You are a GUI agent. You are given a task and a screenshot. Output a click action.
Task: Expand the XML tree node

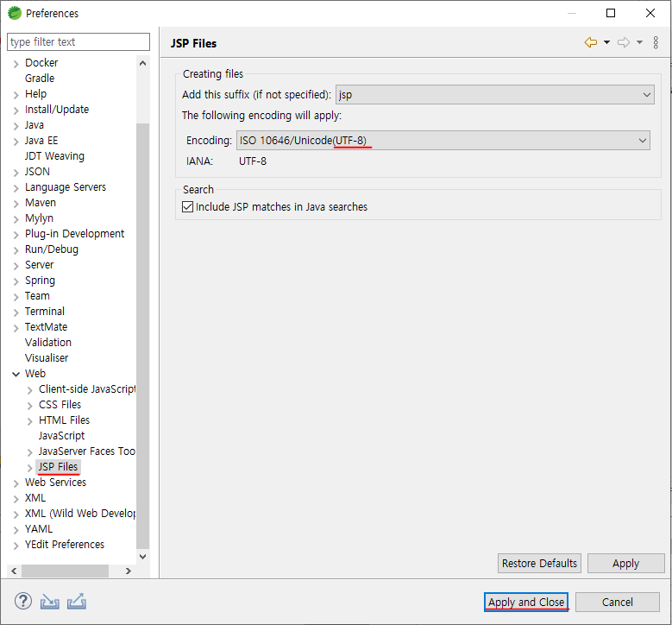16,499
